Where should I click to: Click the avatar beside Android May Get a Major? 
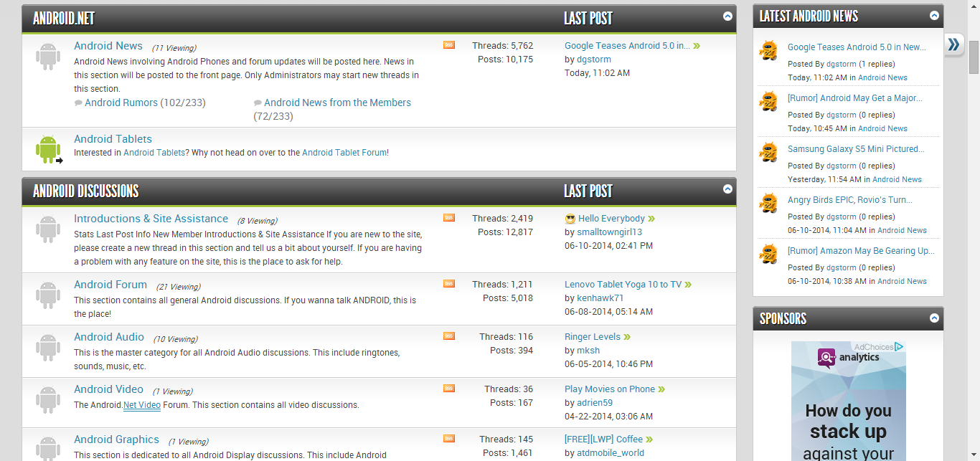(768, 102)
